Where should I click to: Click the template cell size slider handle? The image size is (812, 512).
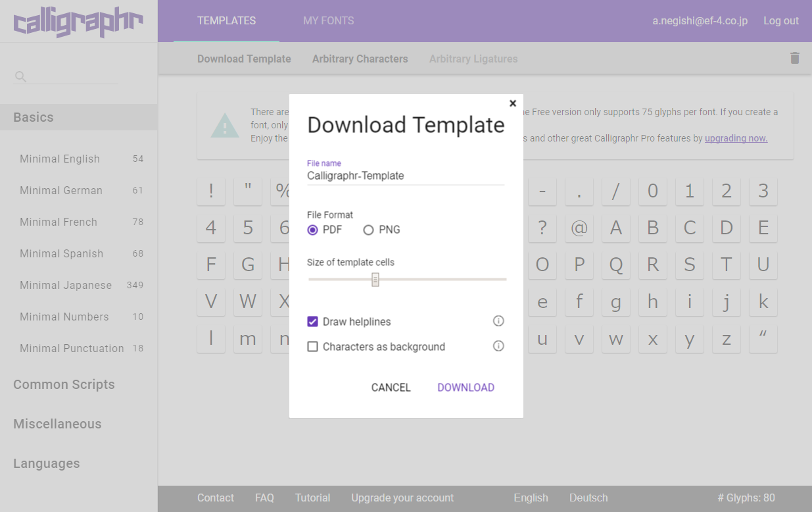(x=375, y=280)
